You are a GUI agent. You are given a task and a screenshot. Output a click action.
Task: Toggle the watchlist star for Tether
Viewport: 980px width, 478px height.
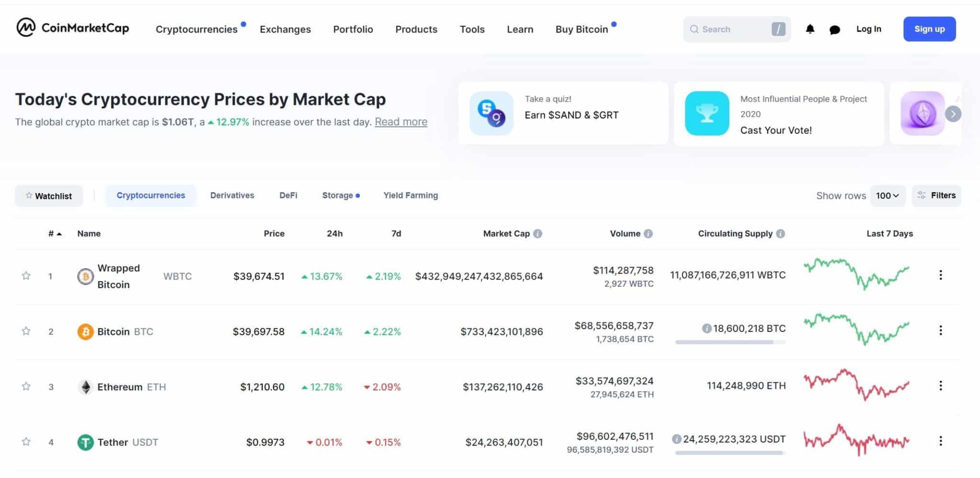(26, 442)
